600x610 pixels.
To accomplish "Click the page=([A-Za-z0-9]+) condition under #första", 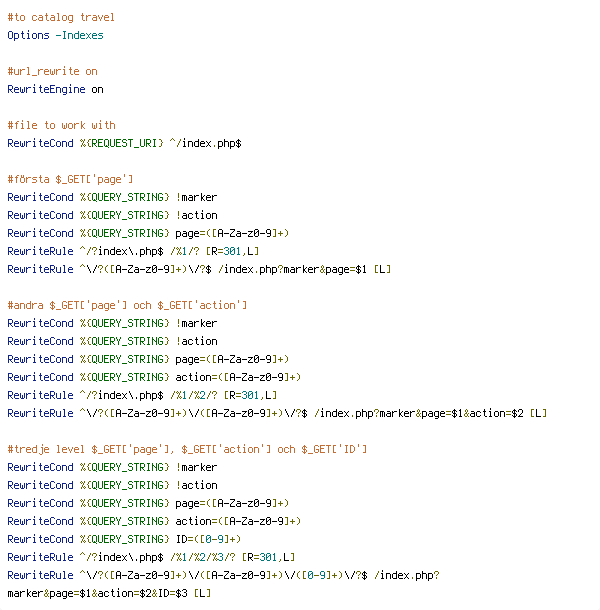I will point(148,233).
